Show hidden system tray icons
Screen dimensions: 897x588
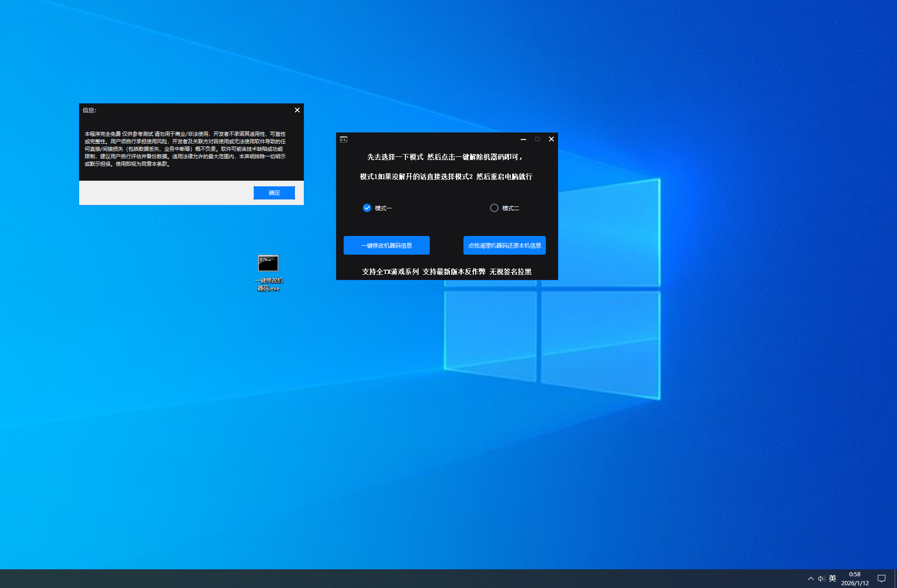pyautogui.click(x=811, y=579)
